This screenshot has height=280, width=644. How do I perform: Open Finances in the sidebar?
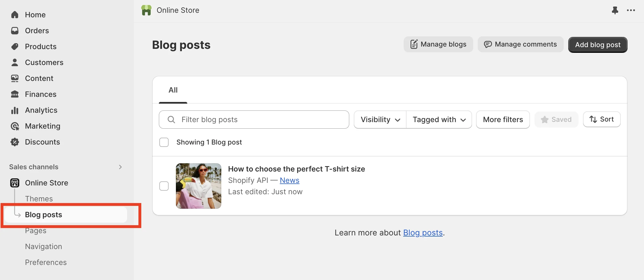click(x=41, y=94)
